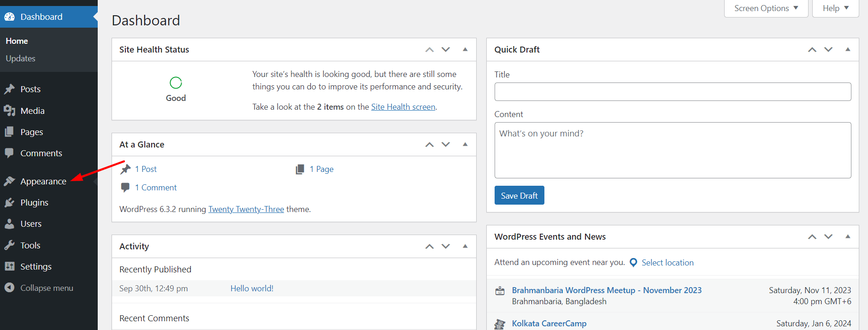Click the Collapse menu arrow icon
Viewport: 868px width, 330px height.
[9, 288]
